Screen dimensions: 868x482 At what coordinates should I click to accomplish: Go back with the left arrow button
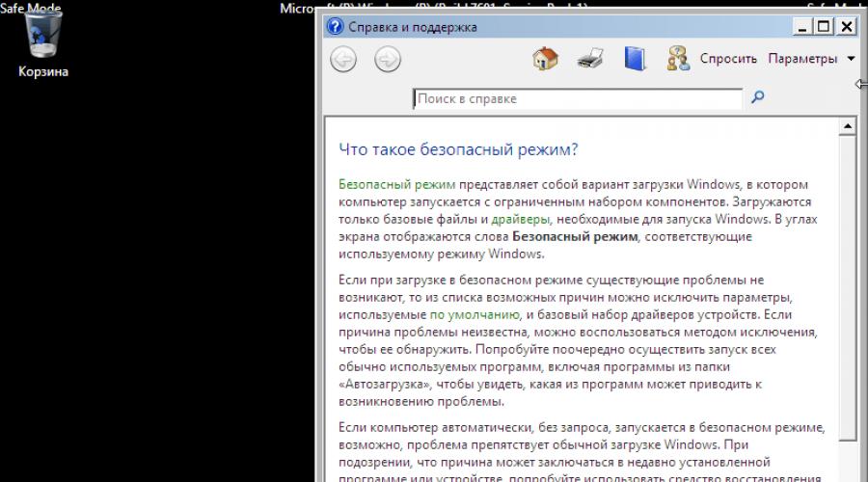[343, 59]
